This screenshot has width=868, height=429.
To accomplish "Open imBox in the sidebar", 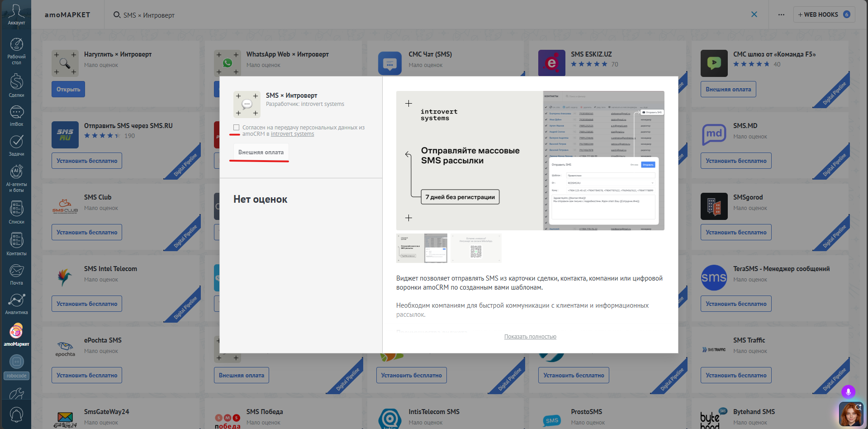I will 16,116.
